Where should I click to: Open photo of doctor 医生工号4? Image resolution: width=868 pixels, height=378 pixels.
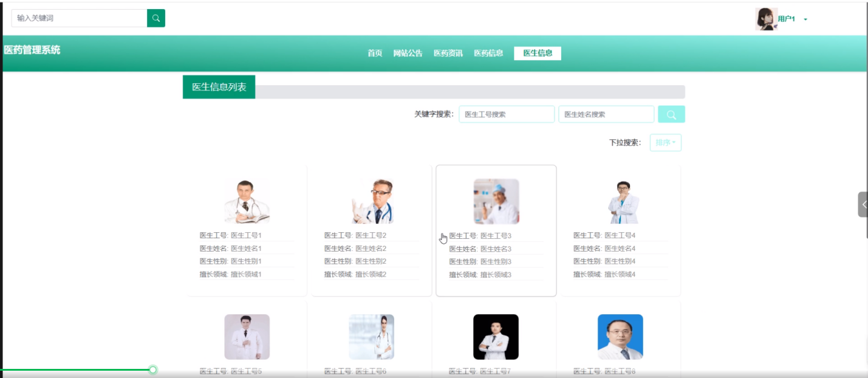620,201
